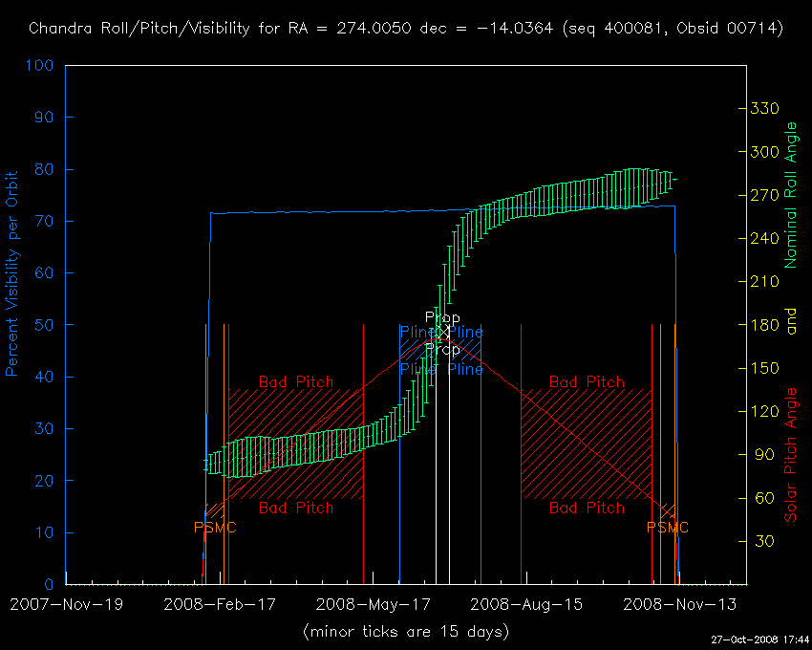
Task: Click the right PSMC label
Action: 667,528
